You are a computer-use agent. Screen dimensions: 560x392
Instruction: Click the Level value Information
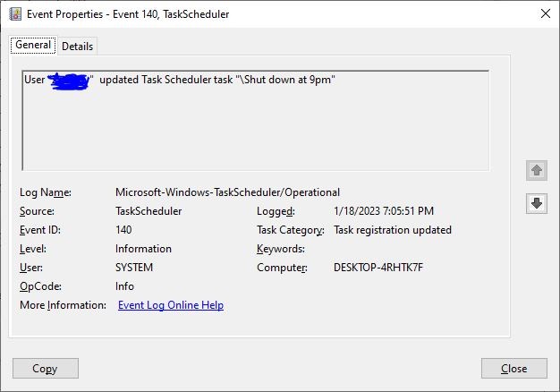(143, 249)
